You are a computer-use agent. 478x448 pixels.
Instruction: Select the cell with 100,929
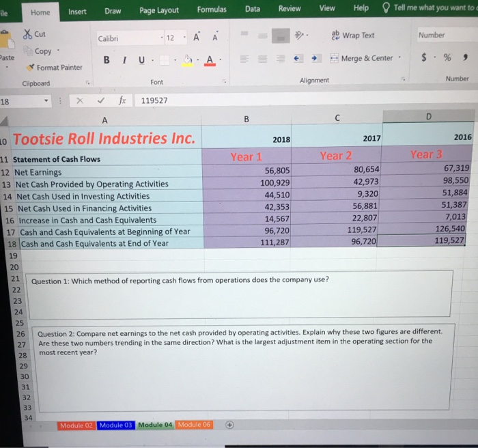[x=247, y=182]
